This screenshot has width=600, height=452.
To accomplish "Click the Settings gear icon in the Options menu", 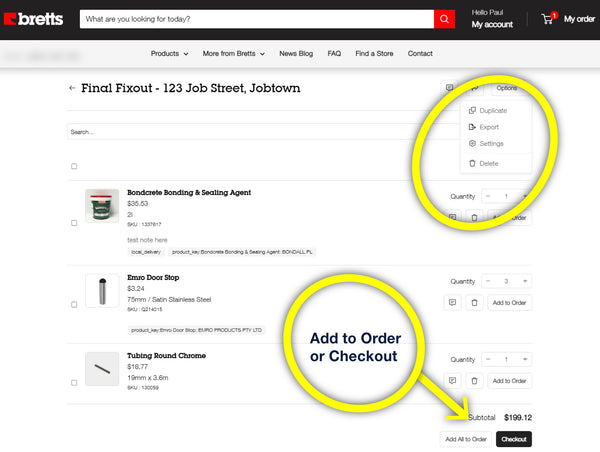I will click(472, 144).
